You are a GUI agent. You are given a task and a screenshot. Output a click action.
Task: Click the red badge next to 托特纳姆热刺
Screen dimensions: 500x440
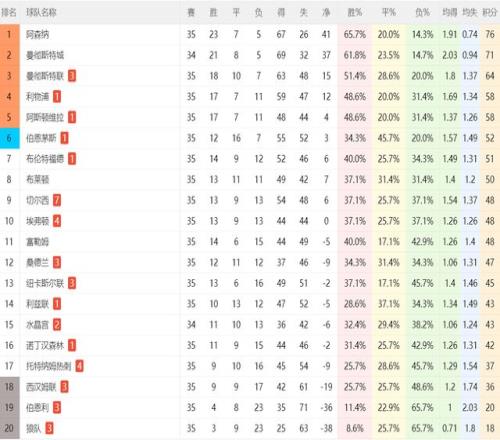coord(79,366)
